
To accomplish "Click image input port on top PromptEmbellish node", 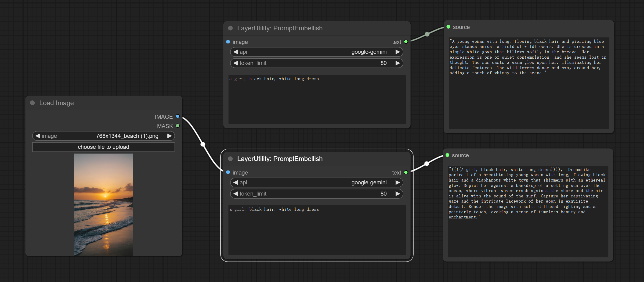I will click(228, 42).
